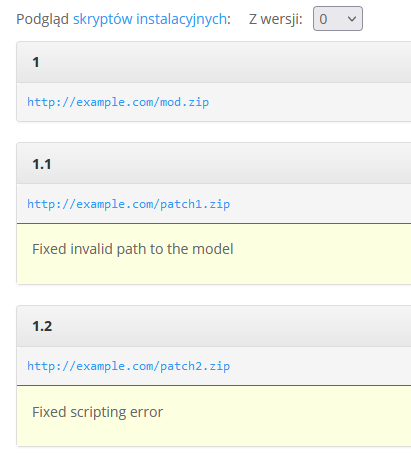Click the gray code area beside mod.zip
411x463 pixels.
tap(310, 102)
